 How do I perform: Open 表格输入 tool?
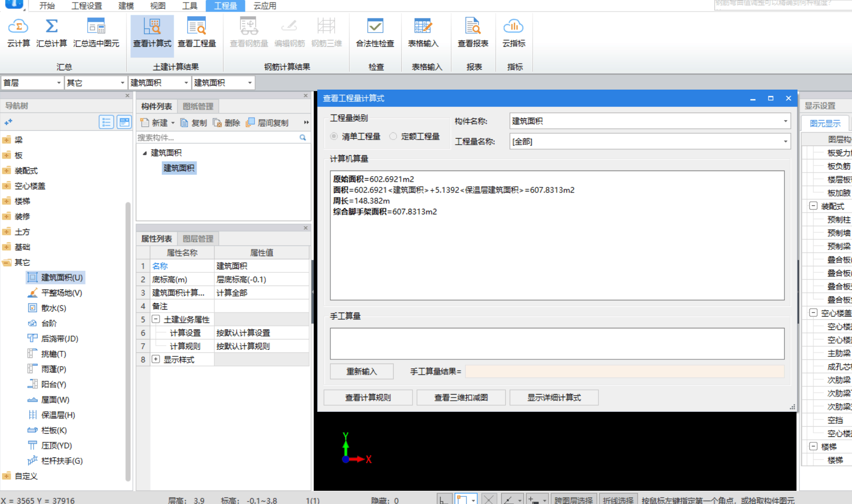(x=423, y=33)
